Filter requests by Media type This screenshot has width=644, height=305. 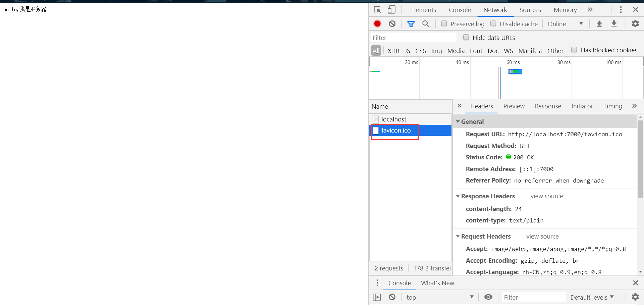click(x=456, y=51)
